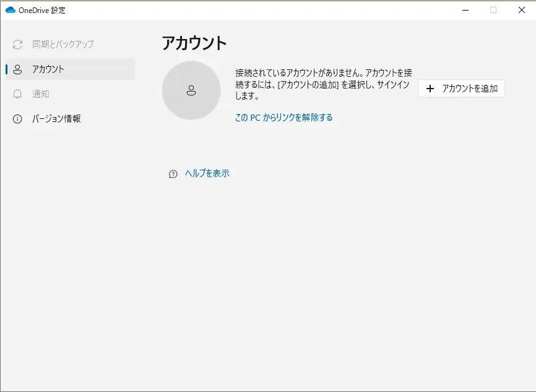Minimize the OneDrive settings window
Image resolution: width=536 pixels, height=392 pixels.
464,10
